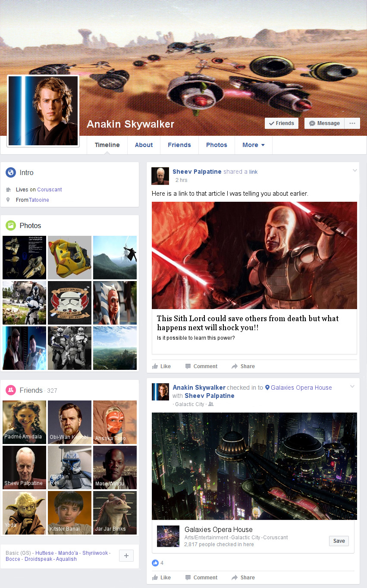Screen dimensions: 367x588
Task: Open Captain Rex's friend thumbnail
Action: coord(69,467)
